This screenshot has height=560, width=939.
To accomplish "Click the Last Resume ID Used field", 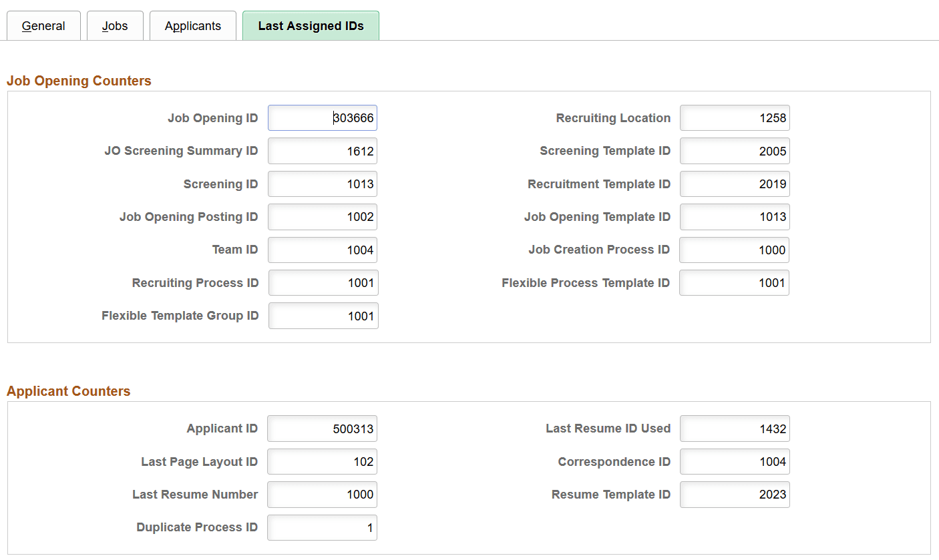I will tap(735, 429).
